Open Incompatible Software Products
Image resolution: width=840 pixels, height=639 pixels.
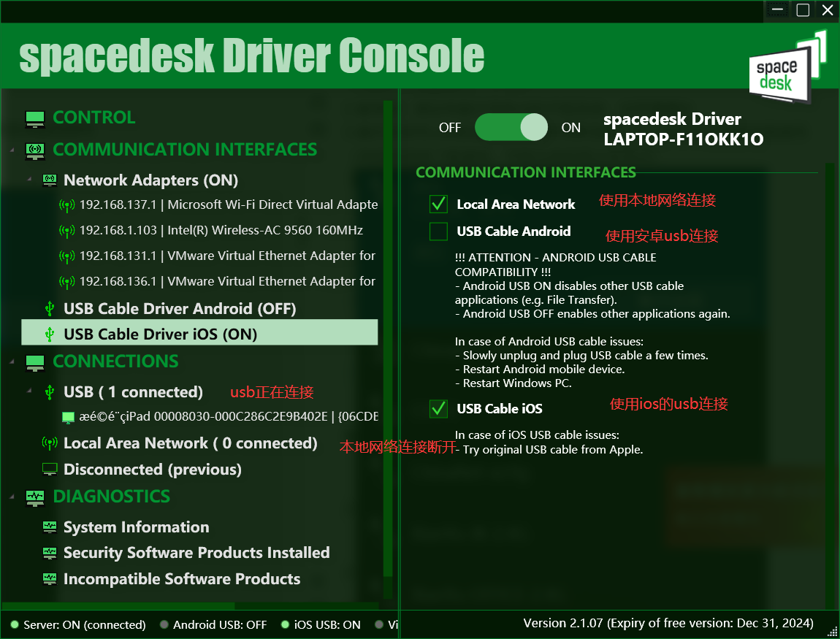pyautogui.click(x=182, y=579)
